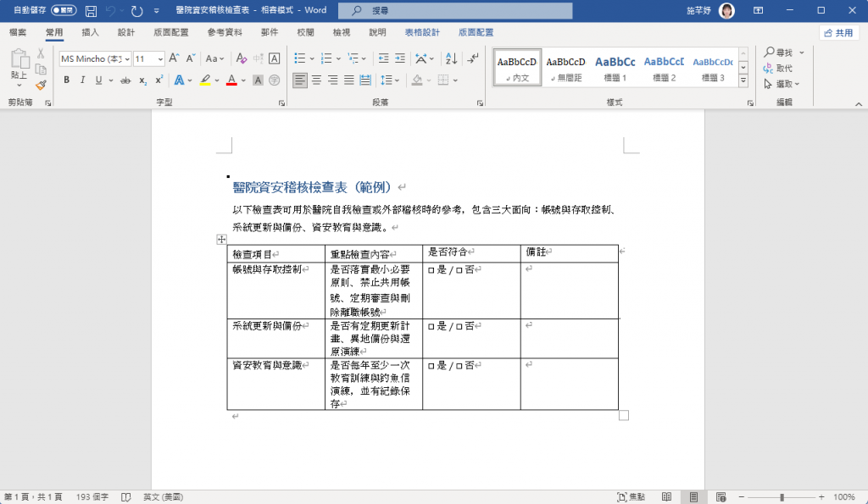Show paragraph marks toggle

[x=473, y=58]
